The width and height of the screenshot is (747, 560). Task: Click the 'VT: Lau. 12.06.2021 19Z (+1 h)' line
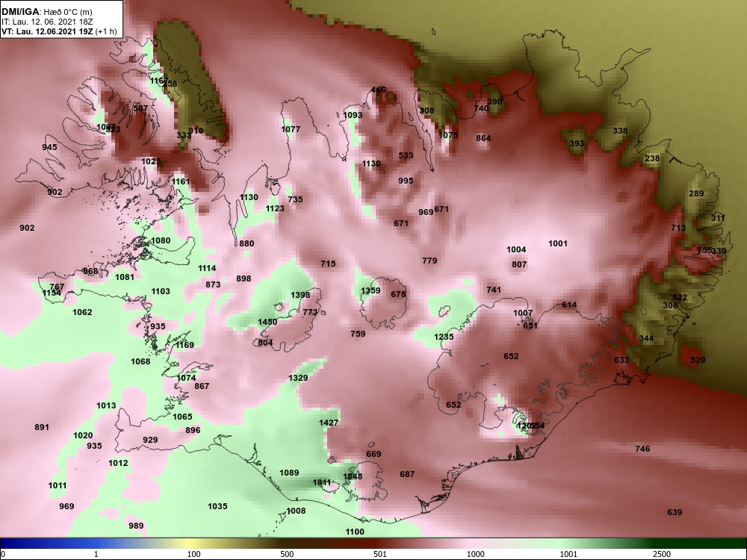[x=58, y=31]
